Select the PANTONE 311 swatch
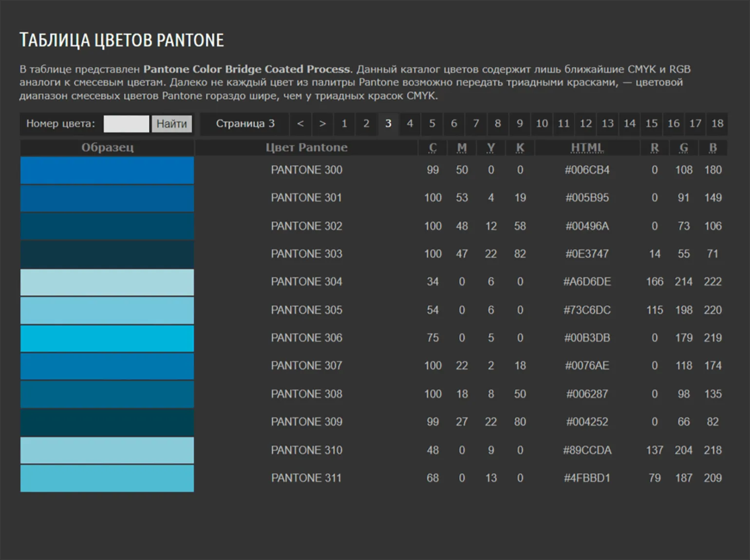750x560 pixels. [107, 478]
